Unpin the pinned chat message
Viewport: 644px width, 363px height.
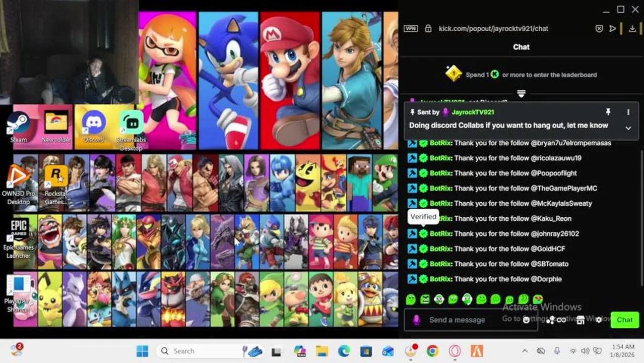[608, 112]
